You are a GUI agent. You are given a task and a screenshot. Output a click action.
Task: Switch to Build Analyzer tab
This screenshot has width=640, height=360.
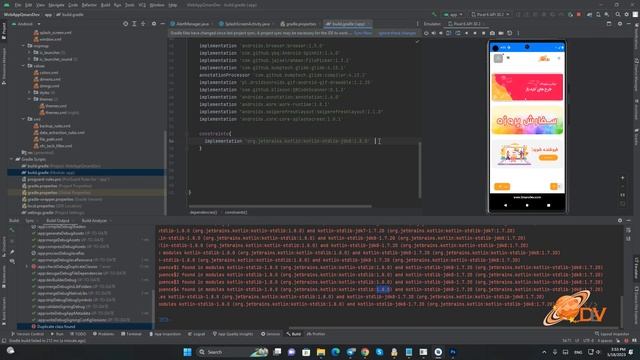pyautogui.click(x=94, y=220)
